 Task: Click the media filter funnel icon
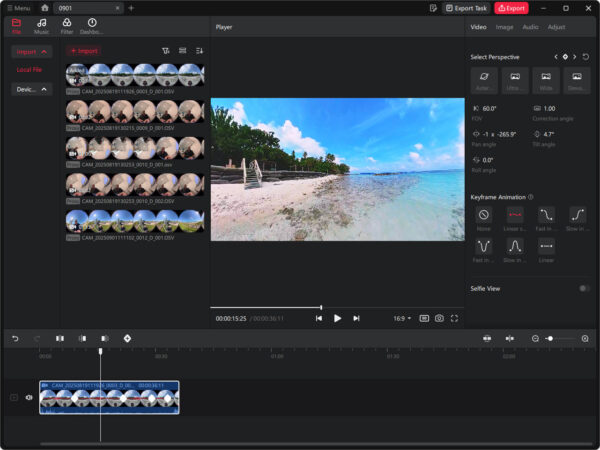166,51
